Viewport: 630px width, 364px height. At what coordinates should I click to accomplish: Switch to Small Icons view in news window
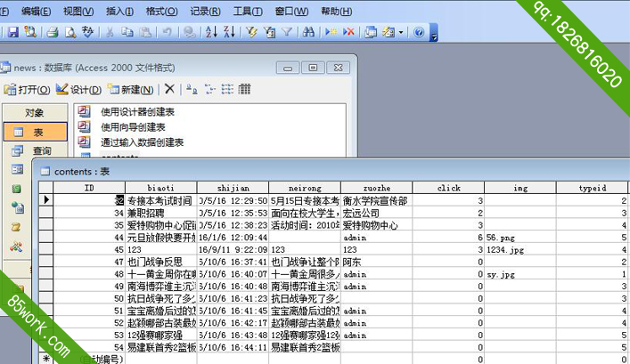(209, 89)
